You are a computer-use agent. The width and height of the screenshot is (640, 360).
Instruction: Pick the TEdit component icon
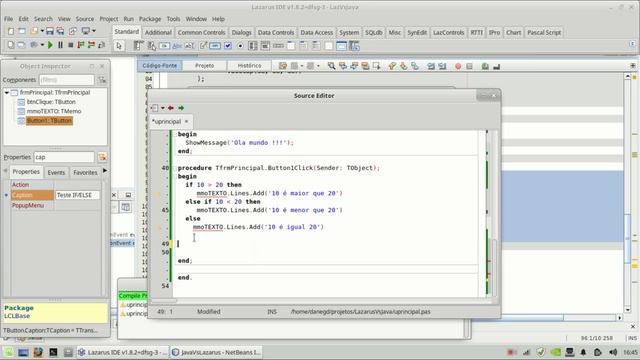click(189, 46)
